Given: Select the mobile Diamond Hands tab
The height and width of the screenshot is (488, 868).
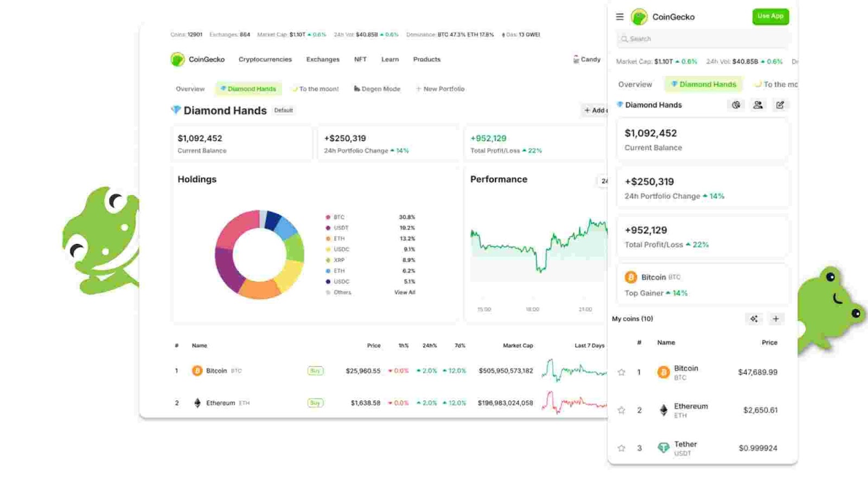Looking at the screenshot, I should coord(703,84).
